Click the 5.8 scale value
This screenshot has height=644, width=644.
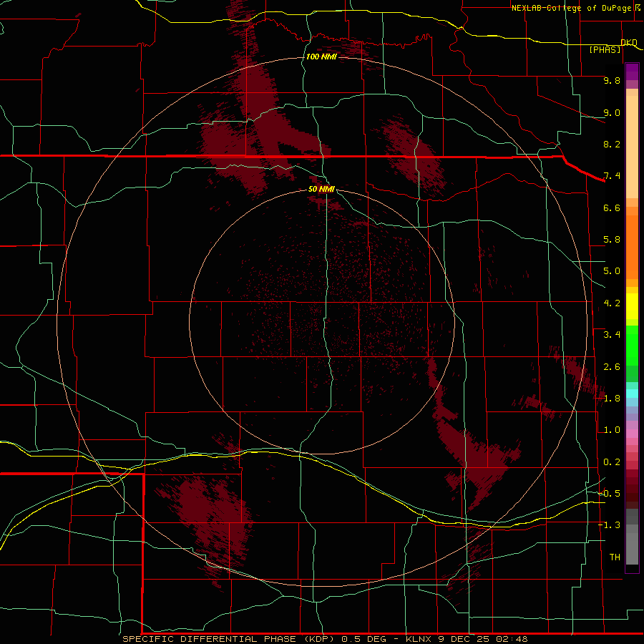tap(612, 240)
